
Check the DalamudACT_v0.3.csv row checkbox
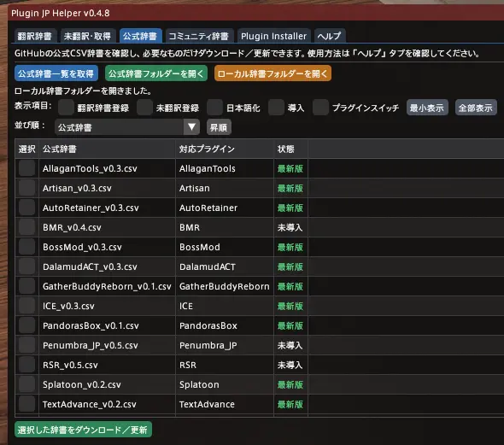pyautogui.click(x=26, y=266)
